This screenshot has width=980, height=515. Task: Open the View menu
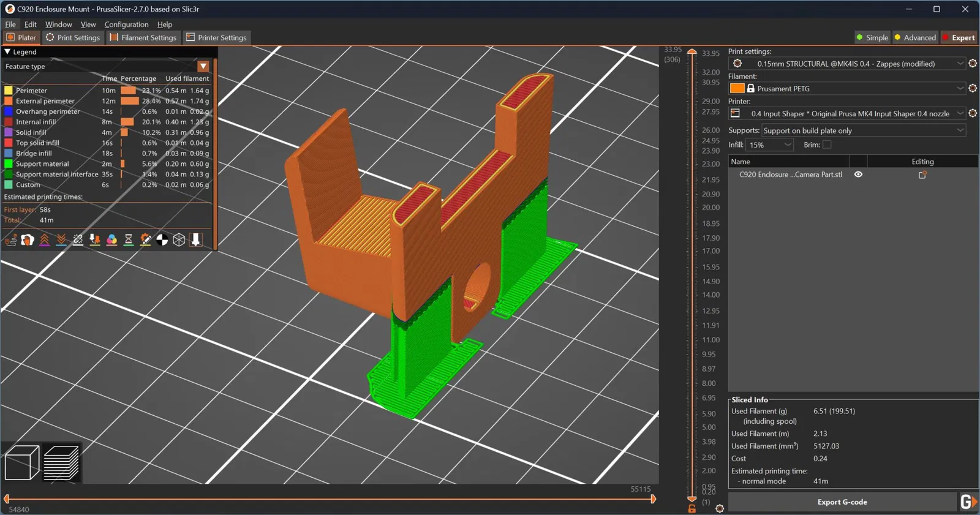pyautogui.click(x=88, y=24)
